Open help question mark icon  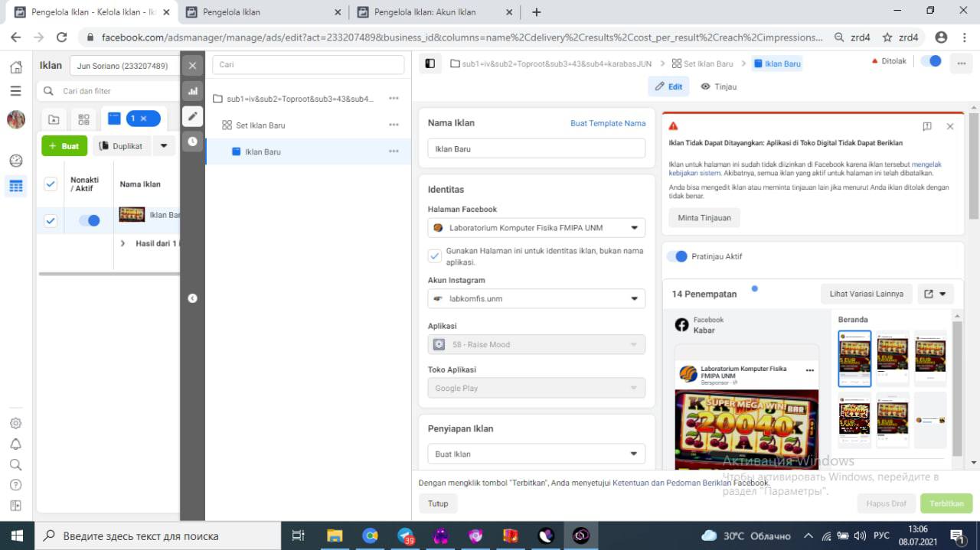click(15, 485)
